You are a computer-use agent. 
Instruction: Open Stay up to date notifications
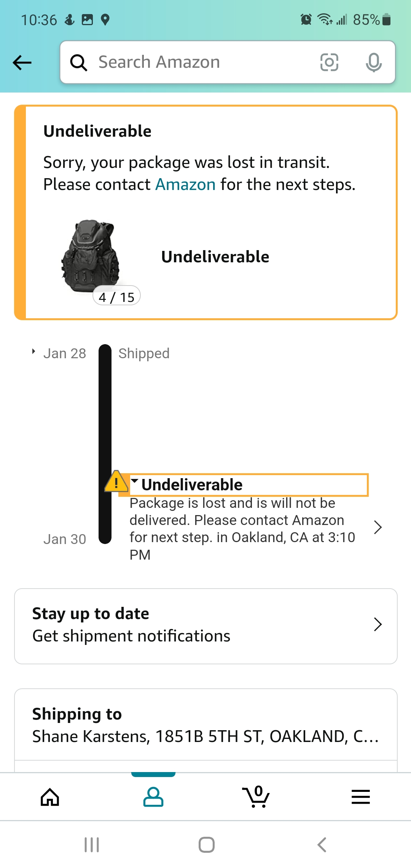pyautogui.click(x=205, y=626)
